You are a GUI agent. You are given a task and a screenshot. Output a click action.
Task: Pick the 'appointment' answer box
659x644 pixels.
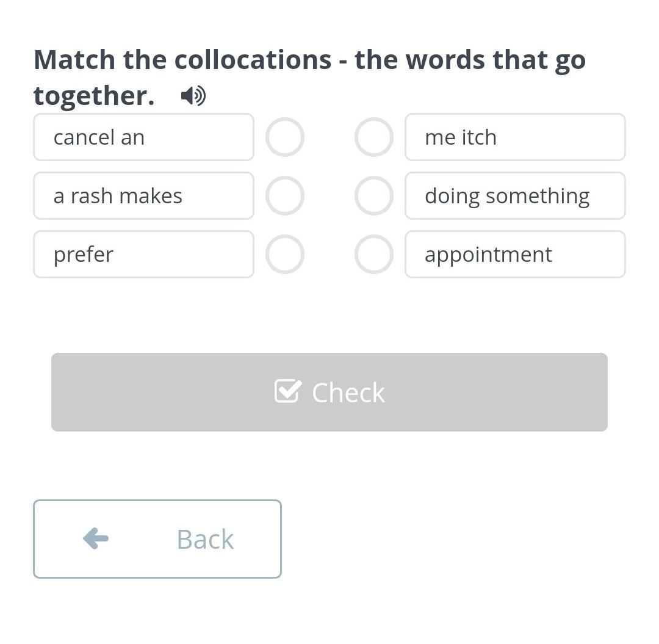[x=515, y=255]
